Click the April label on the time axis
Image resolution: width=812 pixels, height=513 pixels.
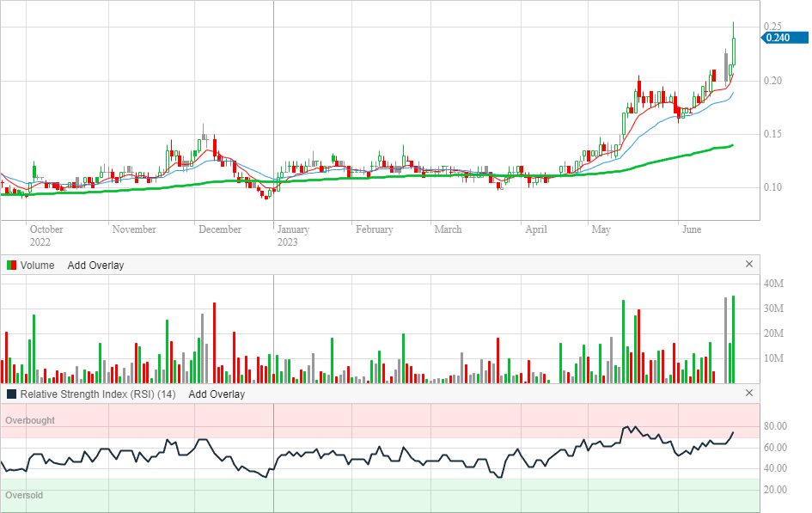[x=536, y=229]
